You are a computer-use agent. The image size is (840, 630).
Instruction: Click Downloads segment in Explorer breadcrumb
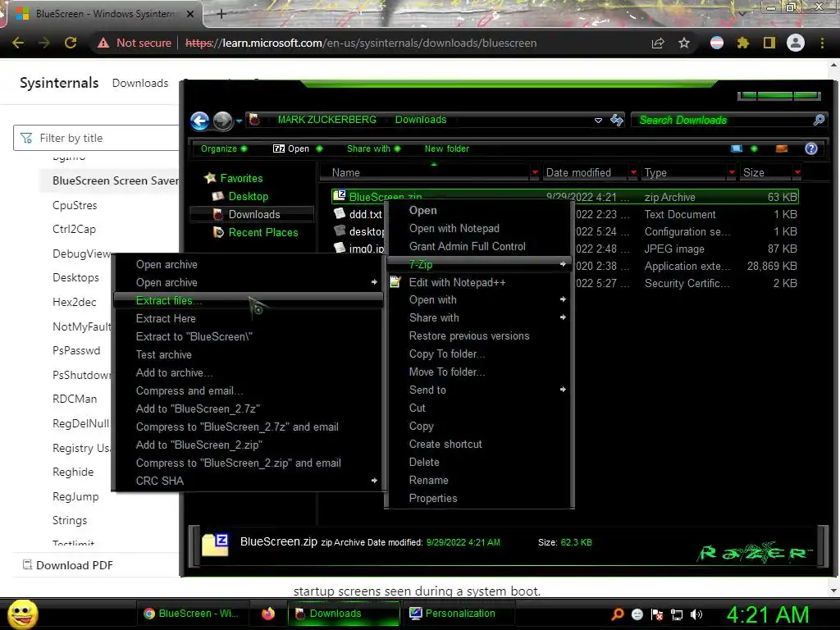click(421, 120)
